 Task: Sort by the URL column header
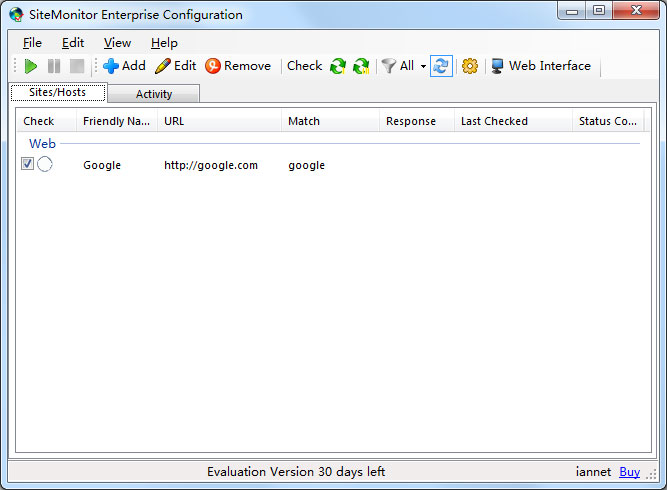219,121
